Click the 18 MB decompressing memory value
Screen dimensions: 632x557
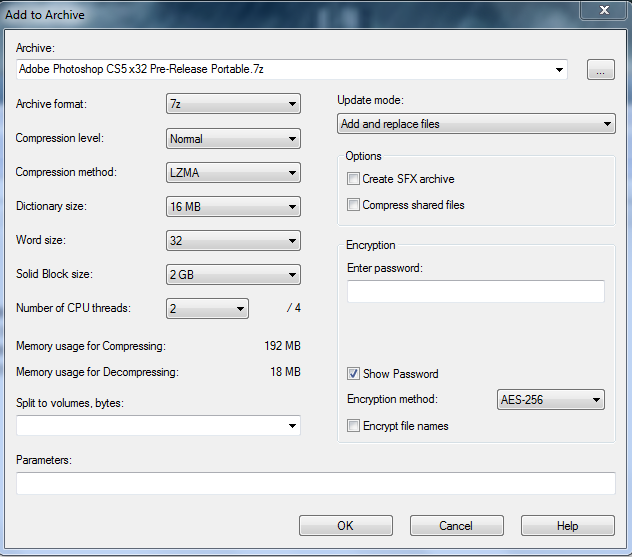point(285,372)
